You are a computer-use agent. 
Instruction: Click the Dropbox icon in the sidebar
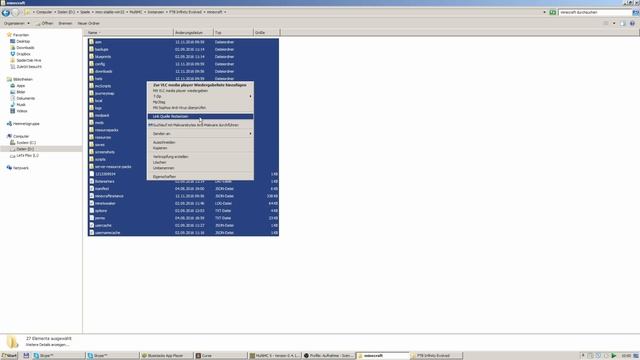13,54
